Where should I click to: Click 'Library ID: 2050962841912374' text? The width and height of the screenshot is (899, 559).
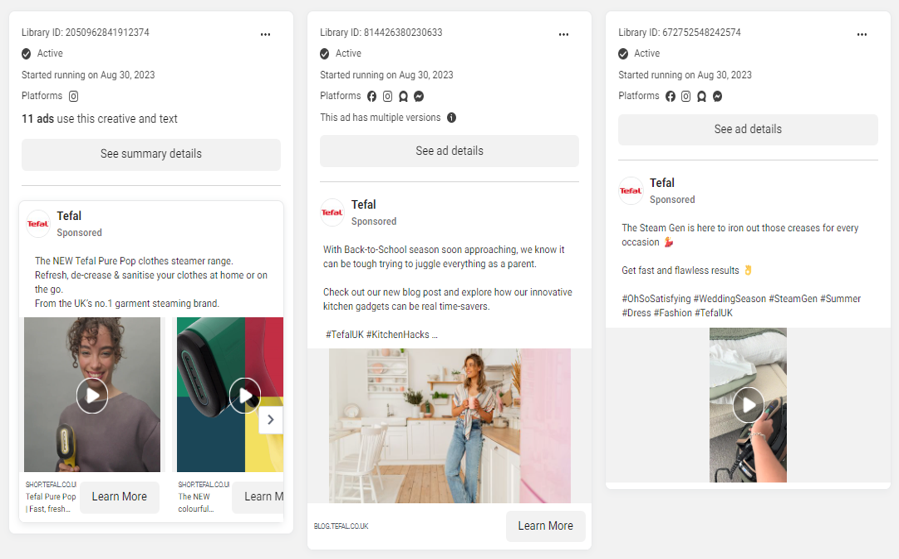(85, 33)
